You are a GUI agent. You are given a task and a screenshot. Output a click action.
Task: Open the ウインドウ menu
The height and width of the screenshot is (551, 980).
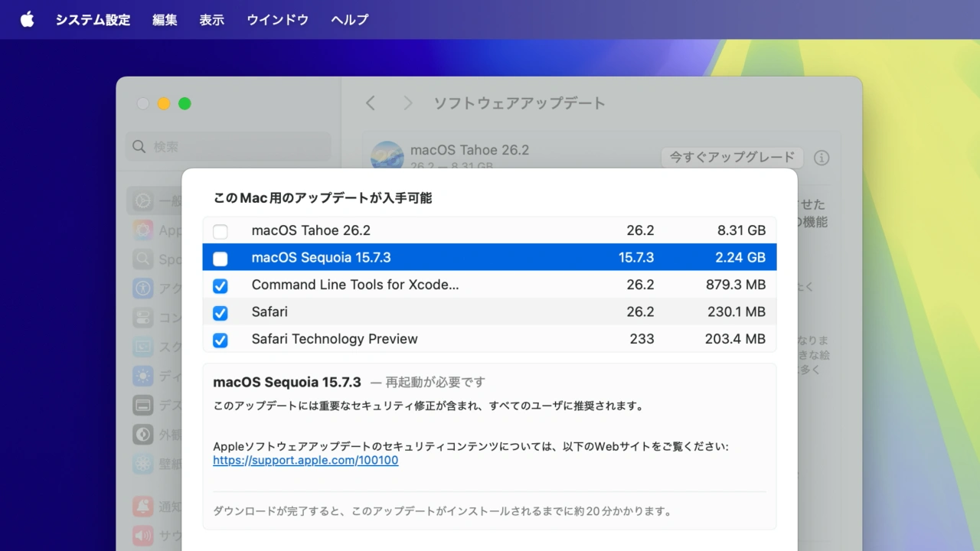(x=277, y=19)
